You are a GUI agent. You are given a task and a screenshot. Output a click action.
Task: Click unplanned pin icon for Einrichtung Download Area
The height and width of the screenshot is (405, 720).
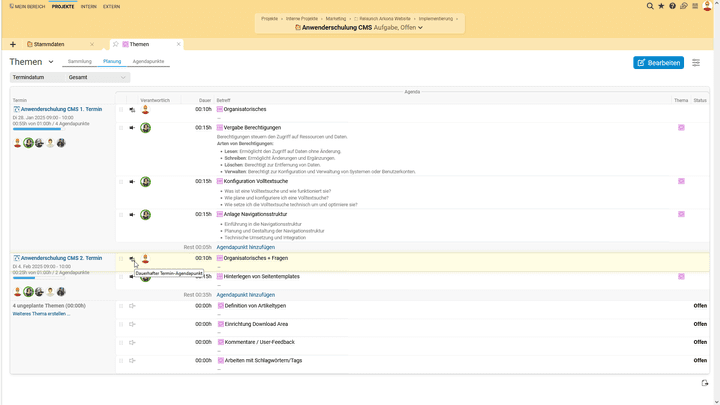pos(132,324)
